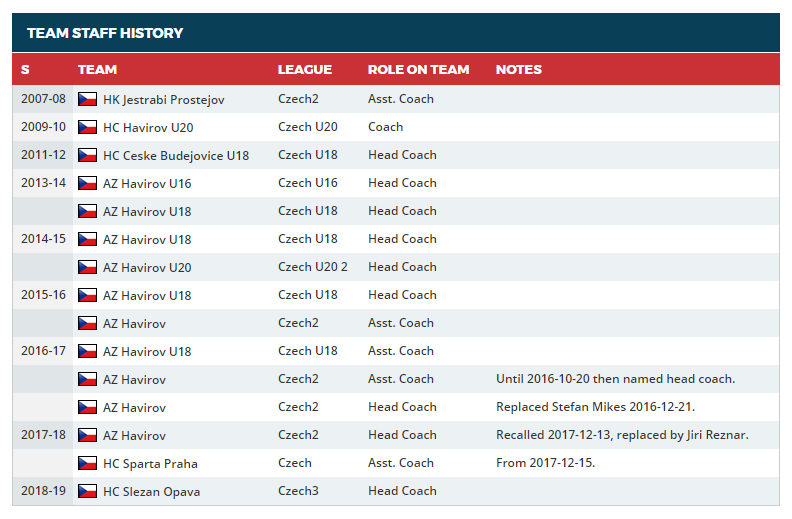Screen dimensions: 792x519
Task: Select the Czech U20 2 league link
Action: (313, 267)
